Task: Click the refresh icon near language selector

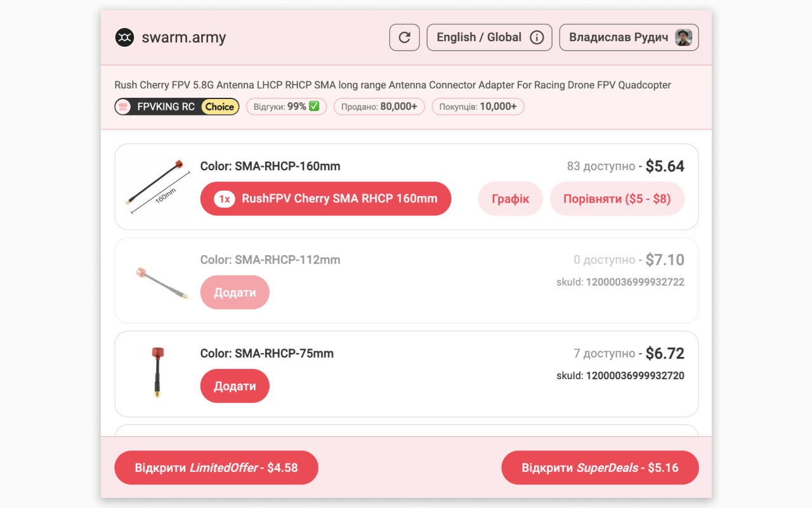Action: [x=404, y=37]
